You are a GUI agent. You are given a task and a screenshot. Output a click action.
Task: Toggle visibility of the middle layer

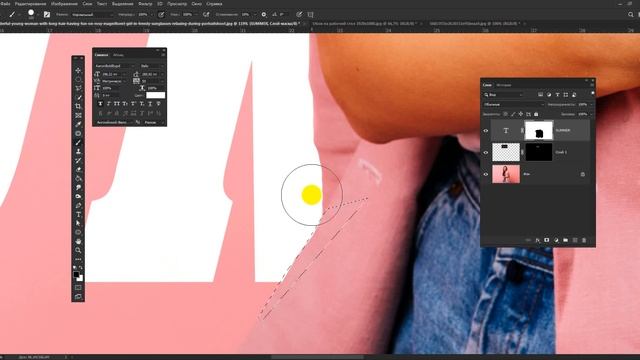[486, 152]
